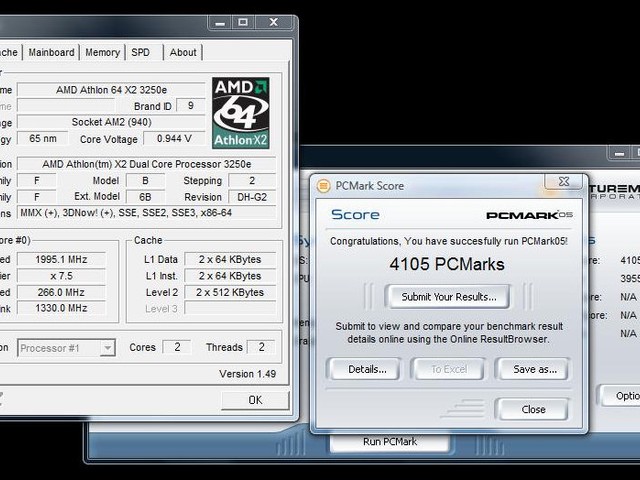Click the Revision value DH-G2
This screenshot has height=480, width=640.
coord(252,197)
